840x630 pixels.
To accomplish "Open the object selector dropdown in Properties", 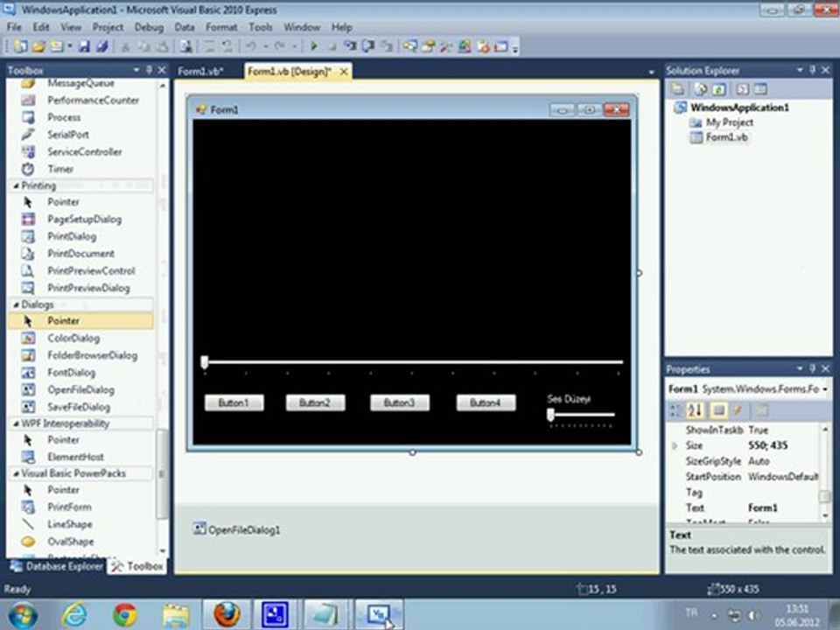I will 825,389.
